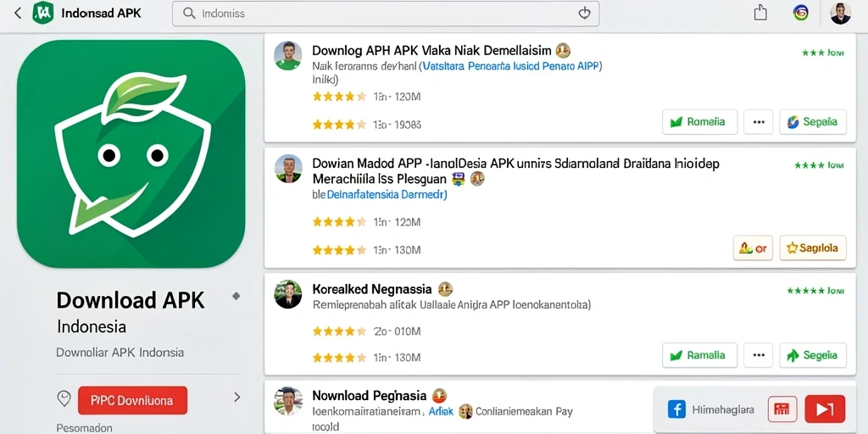Click star rating beside 1:n - 120M in Dowian card
This screenshot has width=868, height=434.
click(x=339, y=222)
